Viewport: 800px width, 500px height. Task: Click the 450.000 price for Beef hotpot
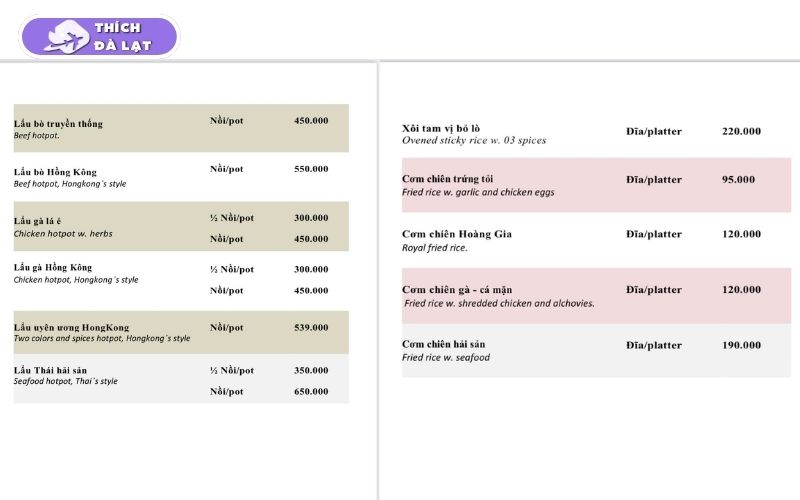[311, 121]
